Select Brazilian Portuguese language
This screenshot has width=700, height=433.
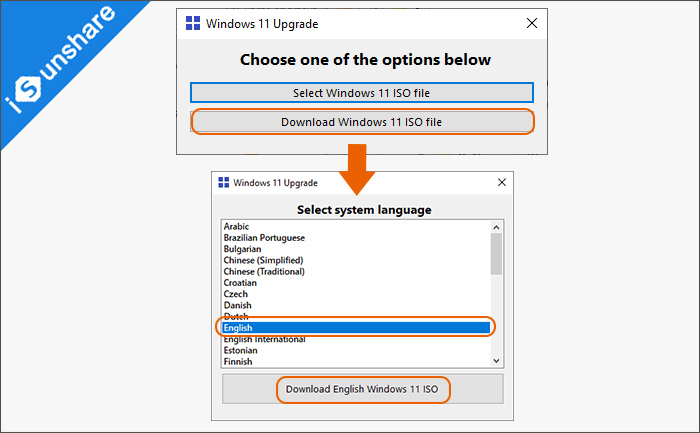click(356, 237)
